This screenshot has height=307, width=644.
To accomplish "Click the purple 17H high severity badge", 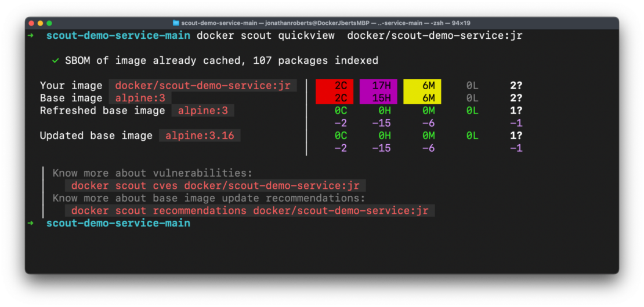I will click(x=378, y=86).
